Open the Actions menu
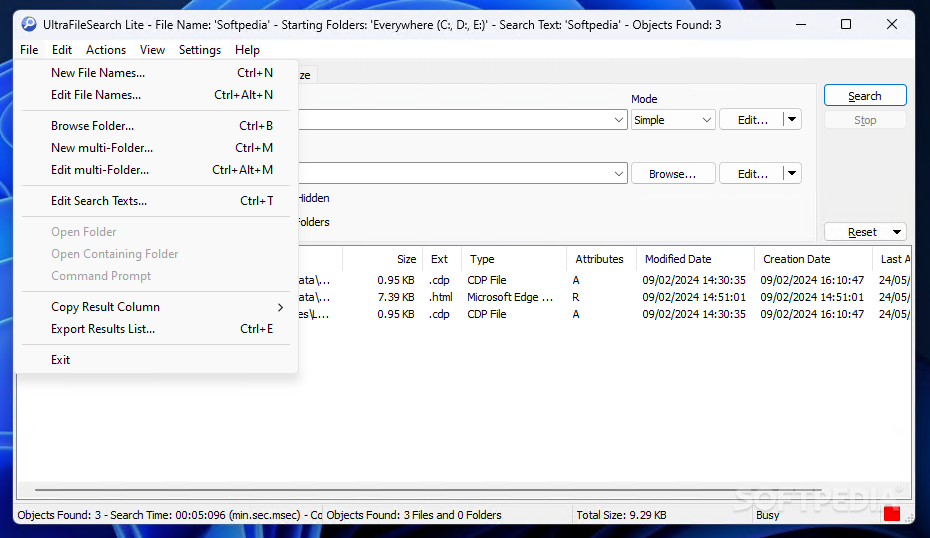Image resolution: width=930 pixels, height=538 pixels. click(106, 50)
